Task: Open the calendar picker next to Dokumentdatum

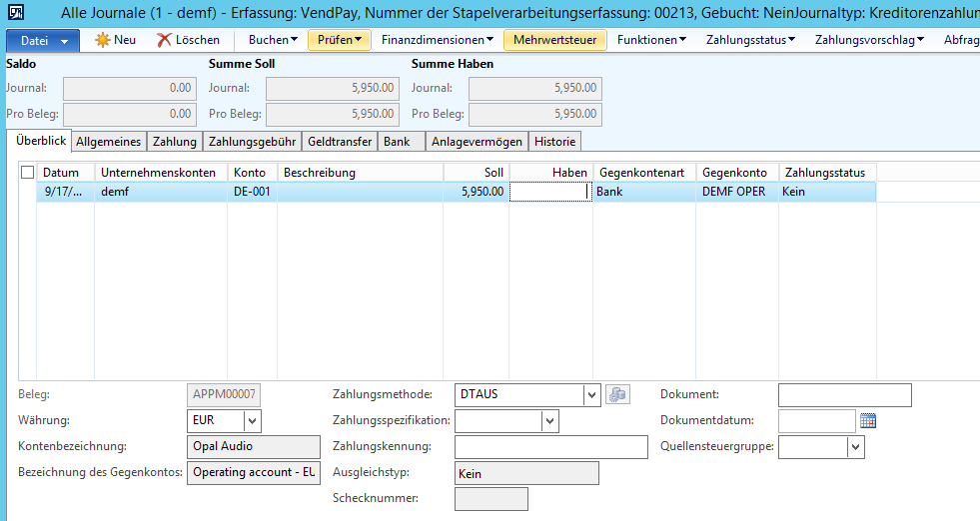Action: [868, 421]
